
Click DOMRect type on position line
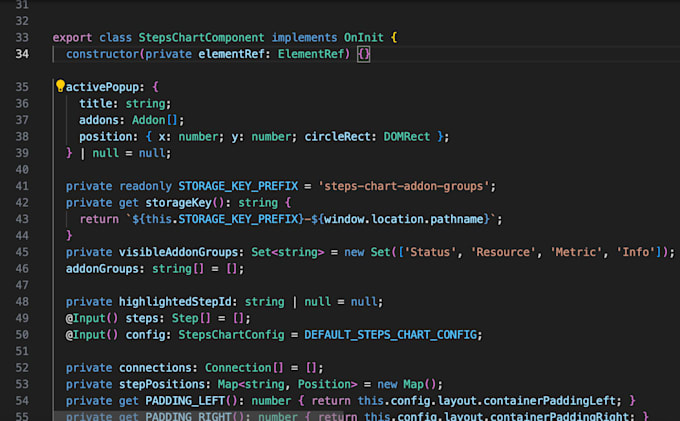click(x=406, y=137)
